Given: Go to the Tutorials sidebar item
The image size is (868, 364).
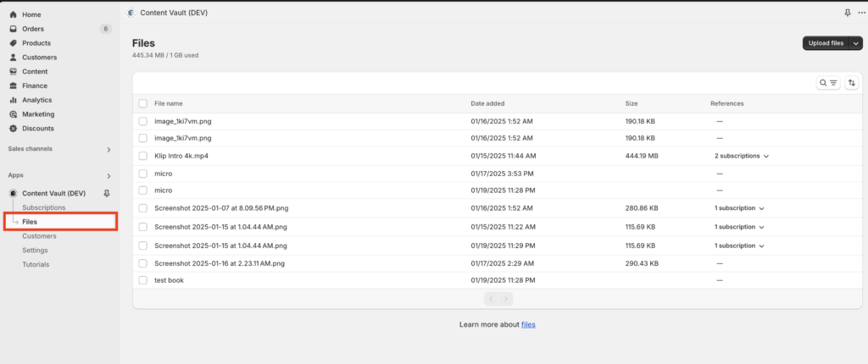Looking at the screenshot, I should 36,264.
